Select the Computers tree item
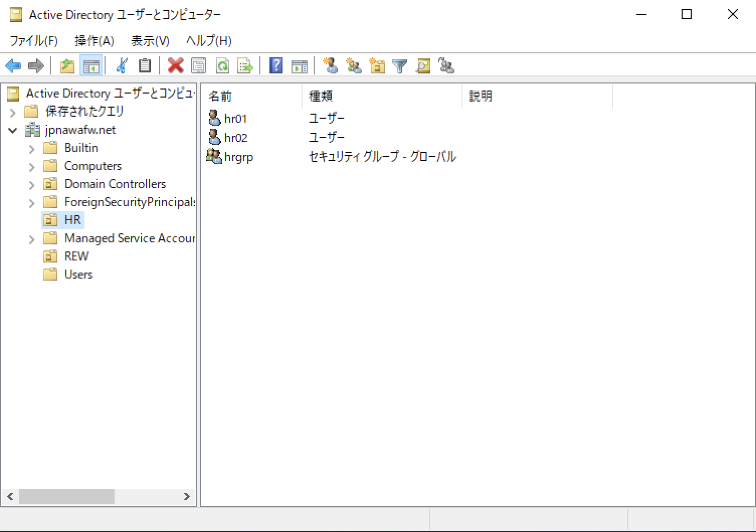756x532 pixels. pos(93,166)
